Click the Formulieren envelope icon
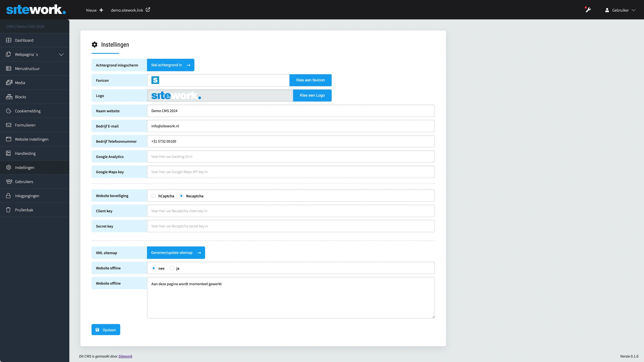This screenshot has width=644, height=362. (9, 125)
